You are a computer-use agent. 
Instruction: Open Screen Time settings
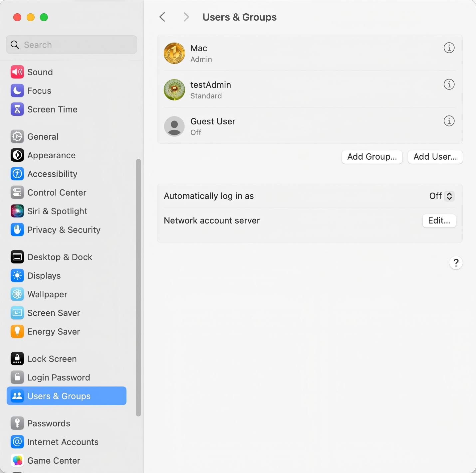click(x=53, y=109)
